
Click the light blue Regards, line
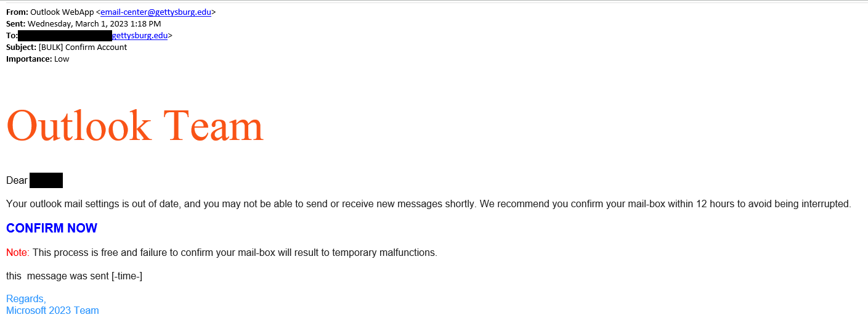click(26, 299)
